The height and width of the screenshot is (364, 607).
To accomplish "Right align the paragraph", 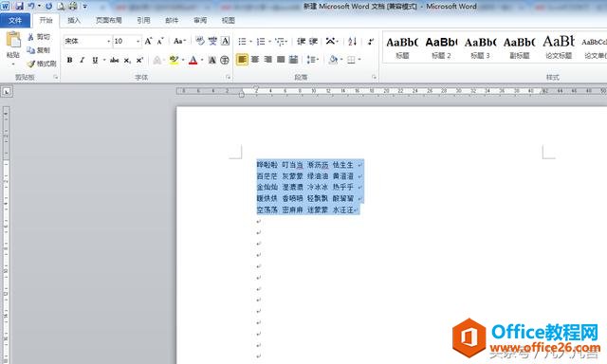I will (267, 60).
